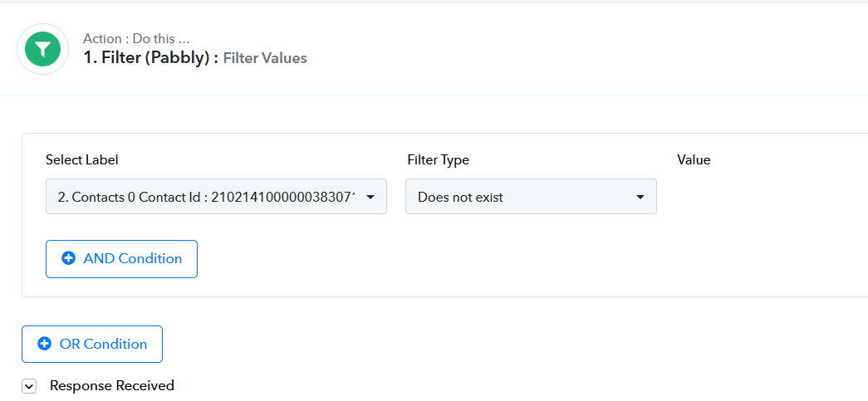The width and height of the screenshot is (868, 401).
Task: Toggle the Response Received chevron box
Action: (29, 386)
